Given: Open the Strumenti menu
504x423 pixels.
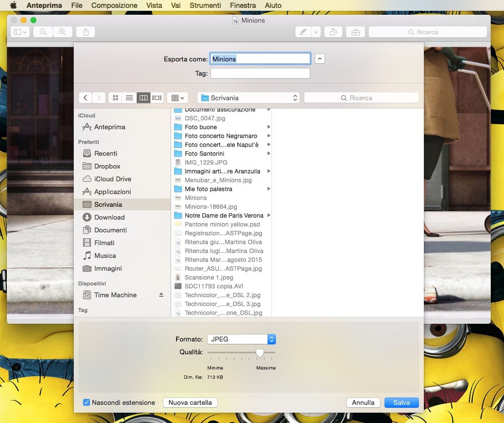Looking at the screenshot, I should click(x=205, y=5).
